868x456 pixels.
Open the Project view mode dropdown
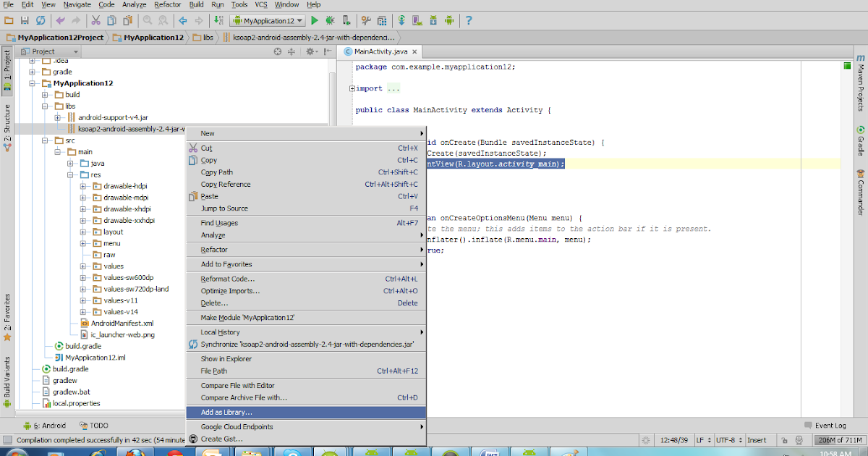click(x=50, y=51)
